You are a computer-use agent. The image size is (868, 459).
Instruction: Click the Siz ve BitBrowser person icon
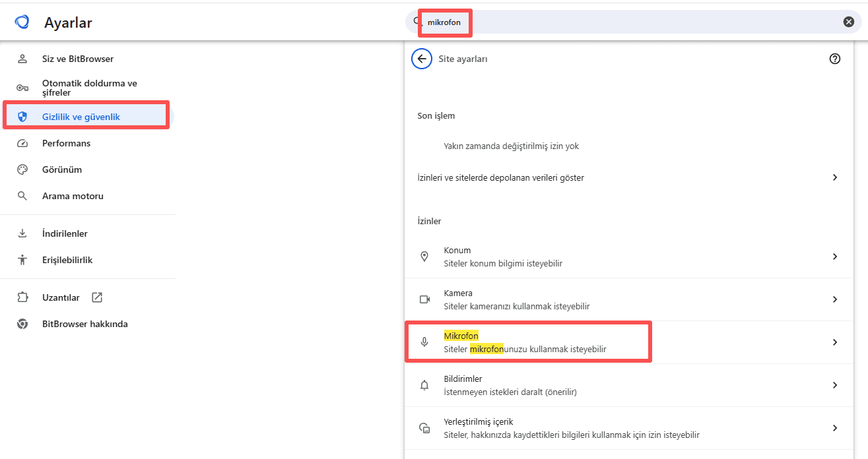[x=22, y=59]
